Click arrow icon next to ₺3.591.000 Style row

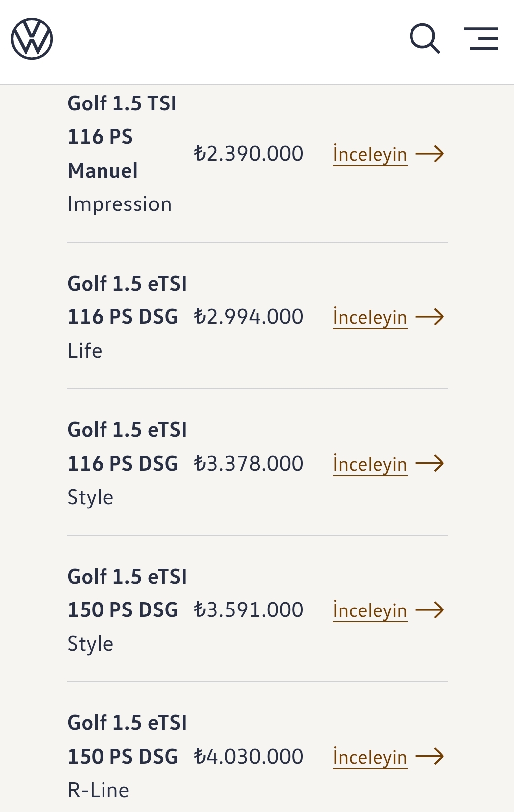coord(430,609)
